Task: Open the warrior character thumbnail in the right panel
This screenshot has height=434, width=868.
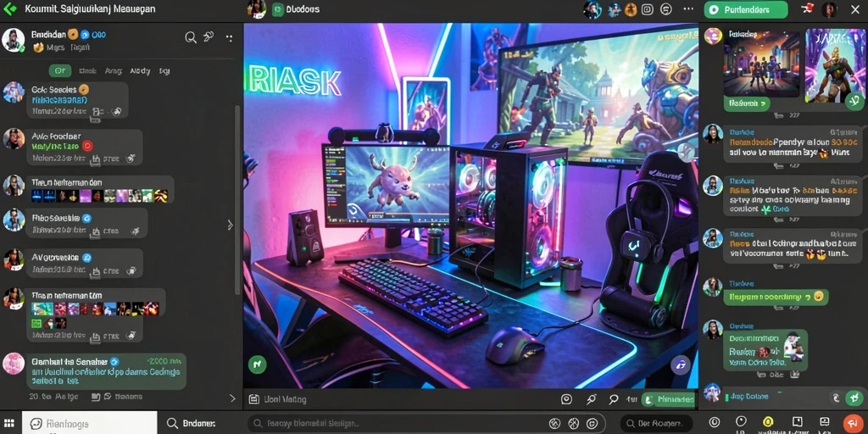Action: (835, 65)
